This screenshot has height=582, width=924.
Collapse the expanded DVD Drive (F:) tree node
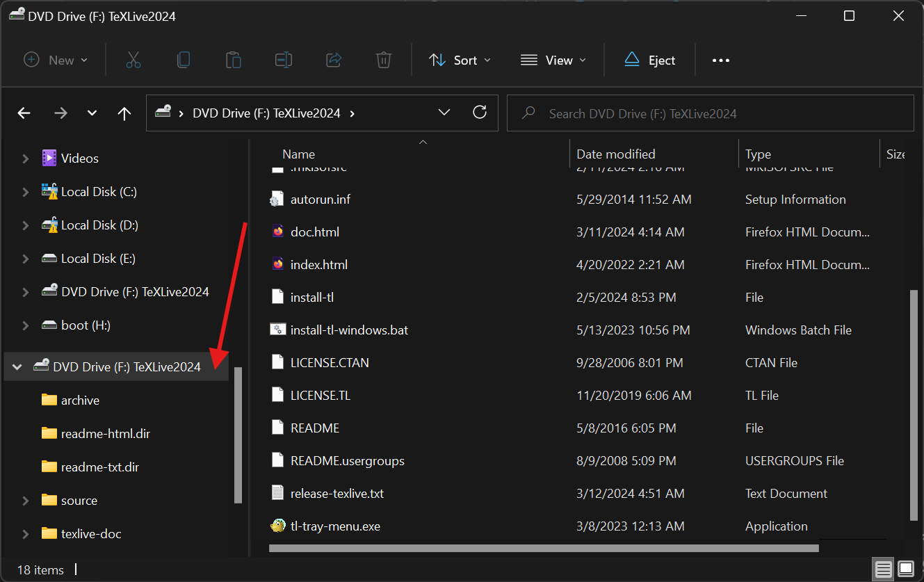[17, 367]
